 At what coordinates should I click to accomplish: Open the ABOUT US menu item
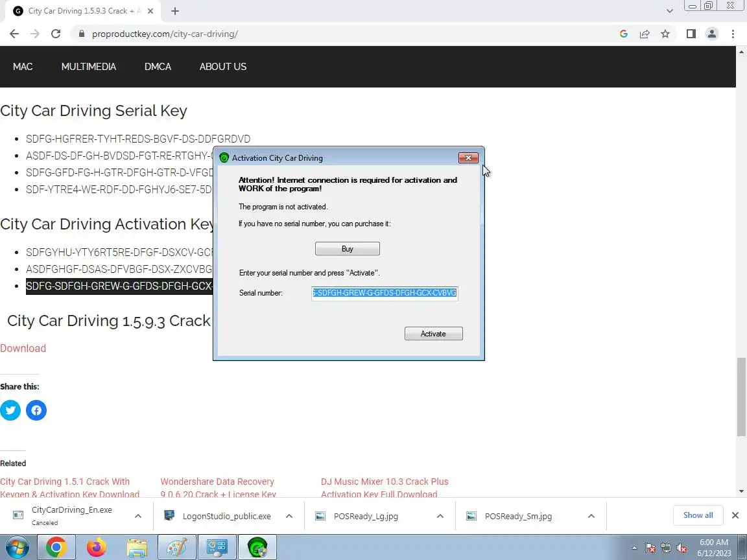223,67
